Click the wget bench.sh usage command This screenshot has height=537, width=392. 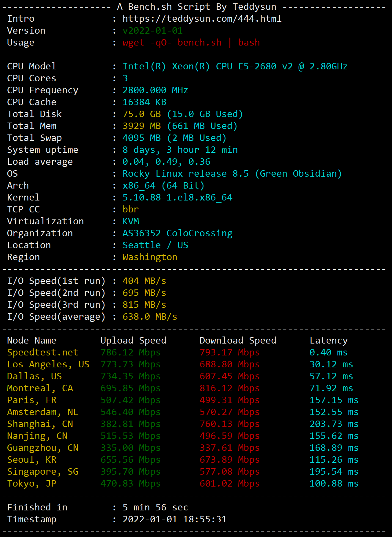pos(191,42)
